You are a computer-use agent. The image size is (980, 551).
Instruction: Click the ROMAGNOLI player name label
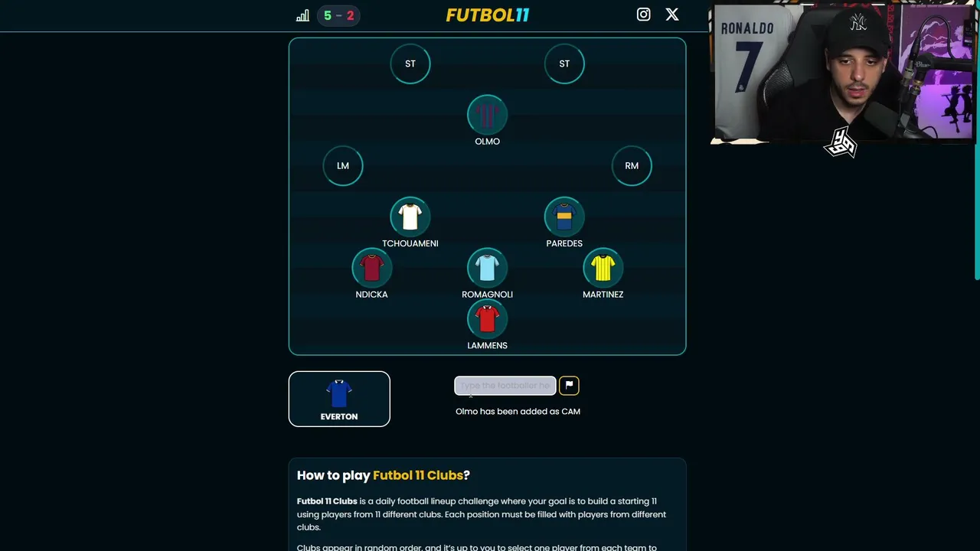487,295
